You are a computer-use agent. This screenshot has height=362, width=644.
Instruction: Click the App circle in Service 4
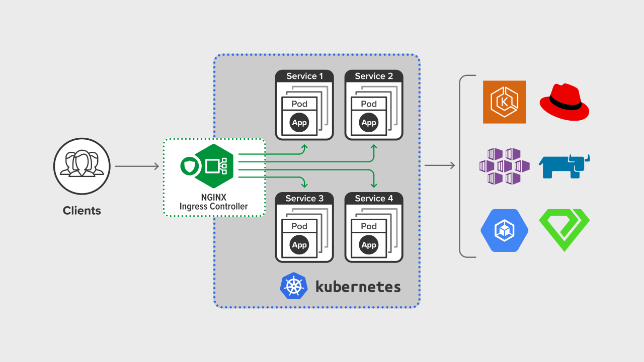[369, 245]
